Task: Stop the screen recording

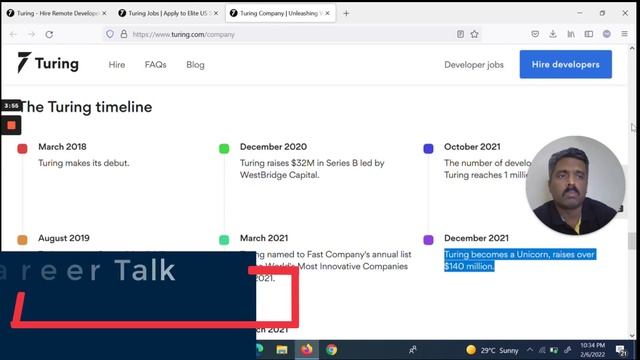Action: [11, 125]
